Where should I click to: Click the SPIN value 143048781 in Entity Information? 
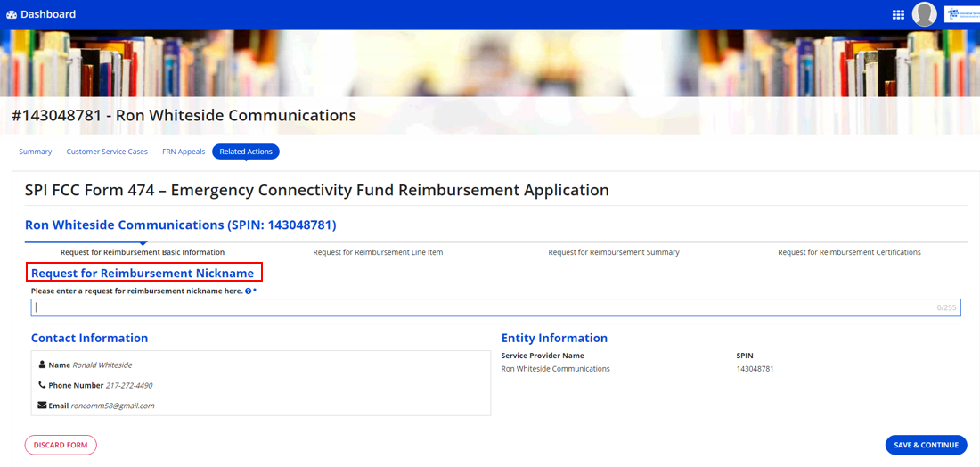click(755, 369)
